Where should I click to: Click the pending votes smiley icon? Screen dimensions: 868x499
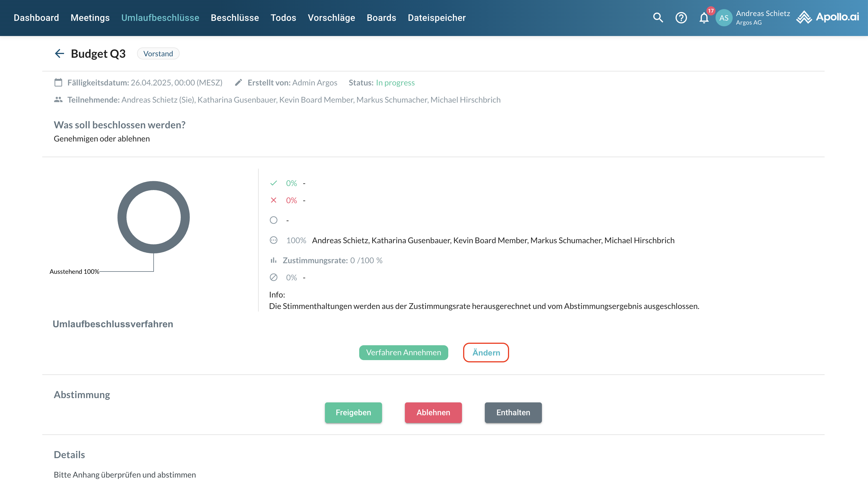pyautogui.click(x=273, y=240)
